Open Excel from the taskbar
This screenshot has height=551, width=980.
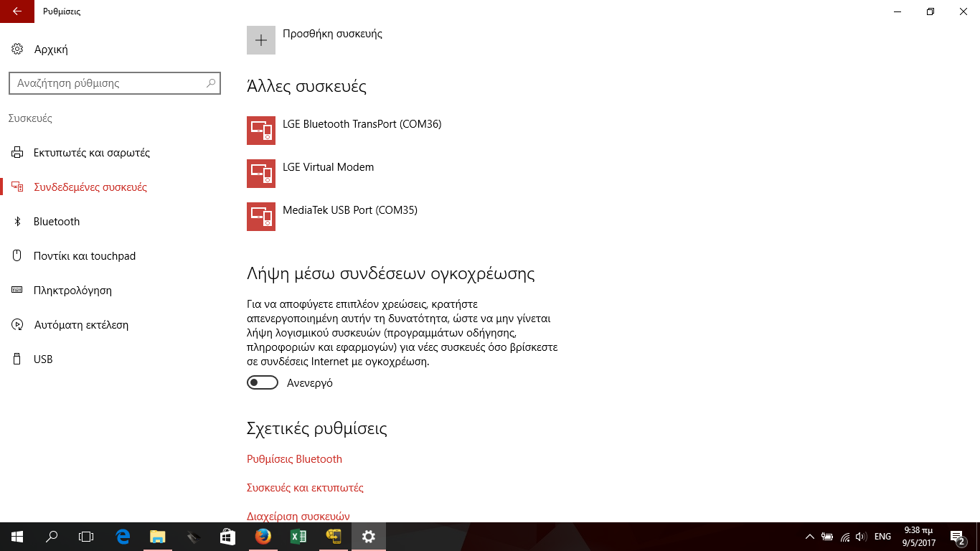point(298,537)
